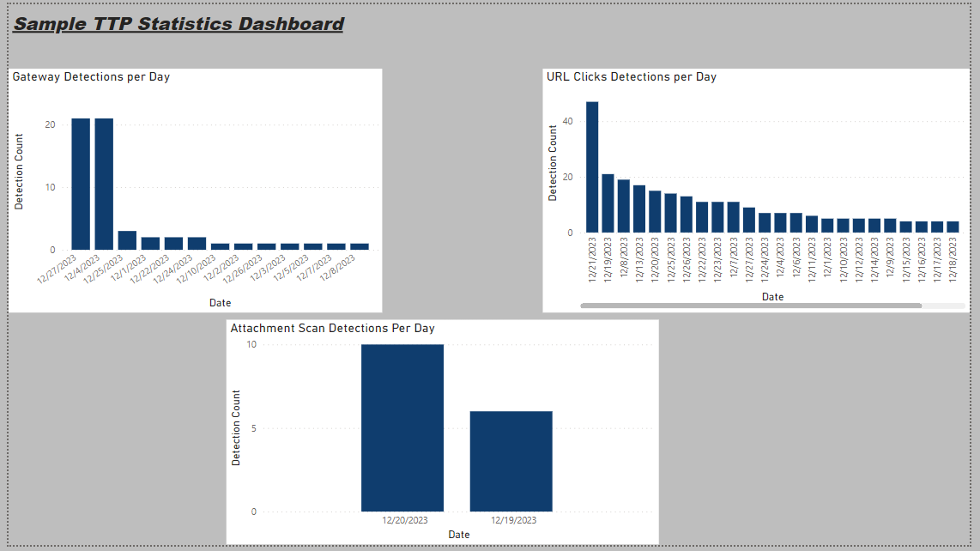Click the Sample TTP Statistics Dashboard title

click(x=178, y=24)
